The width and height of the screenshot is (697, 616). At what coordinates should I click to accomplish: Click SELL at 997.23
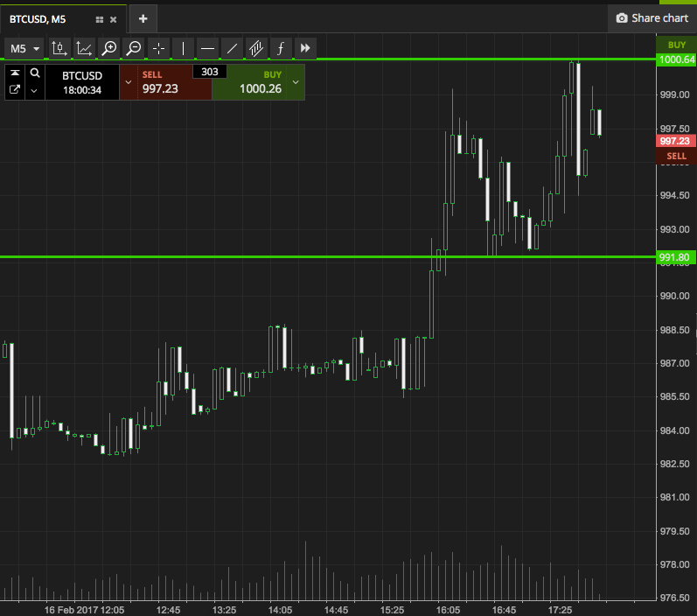pos(165,82)
